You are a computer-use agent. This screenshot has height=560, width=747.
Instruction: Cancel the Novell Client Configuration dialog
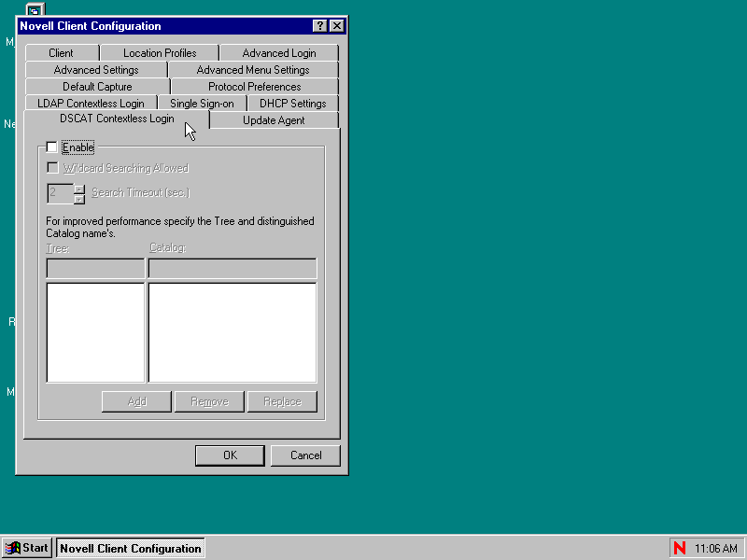click(x=306, y=455)
